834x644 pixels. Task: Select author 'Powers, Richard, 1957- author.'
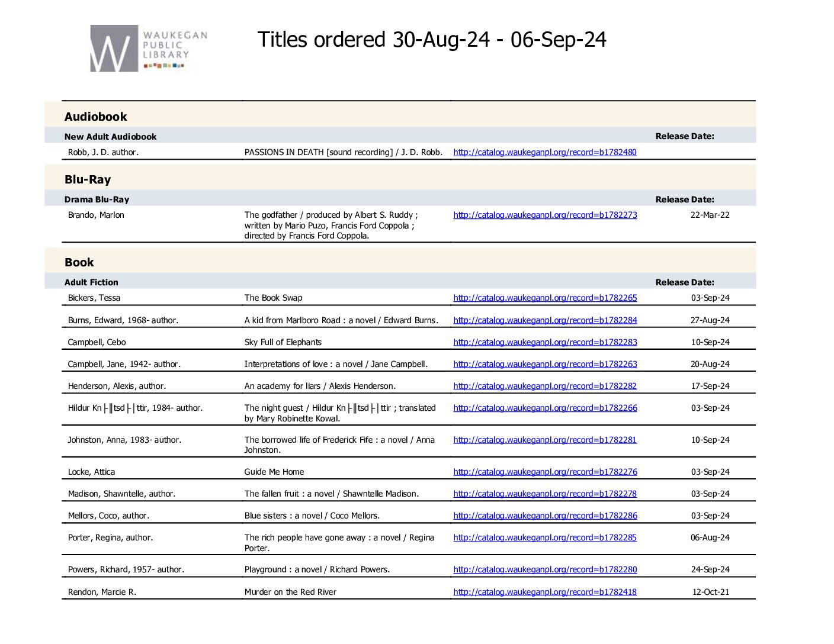(x=126, y=569)
